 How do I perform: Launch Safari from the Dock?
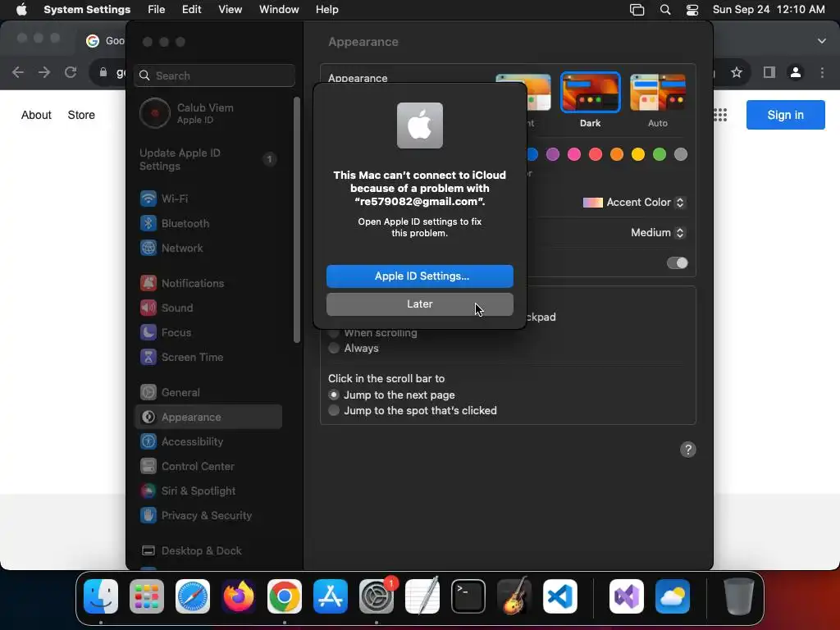[x=193, y=596]
